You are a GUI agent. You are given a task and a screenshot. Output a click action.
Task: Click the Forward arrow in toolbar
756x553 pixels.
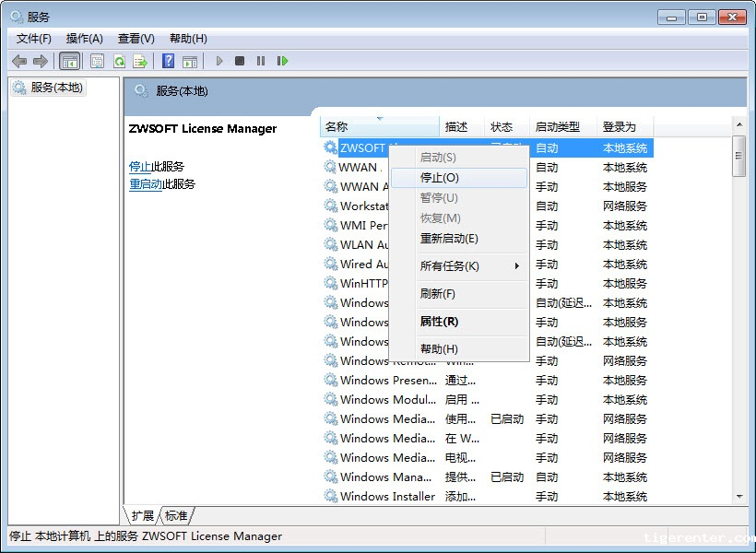point(40,61)
